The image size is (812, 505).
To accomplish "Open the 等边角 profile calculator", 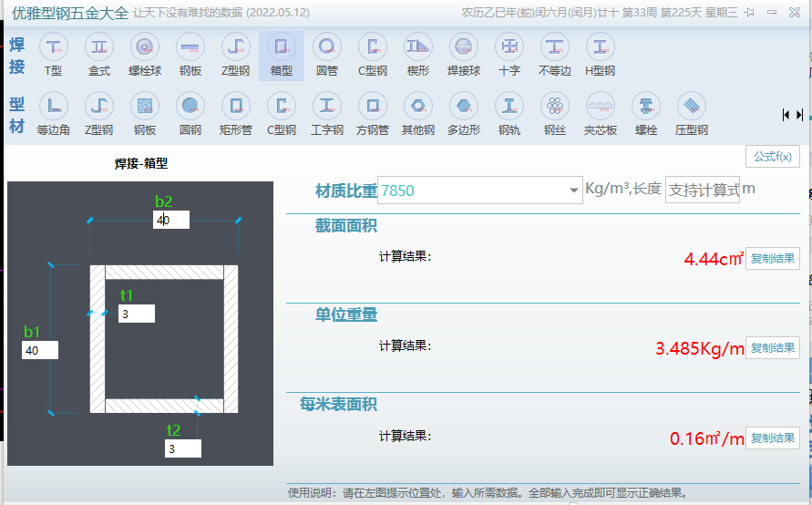I will (54, 114).
